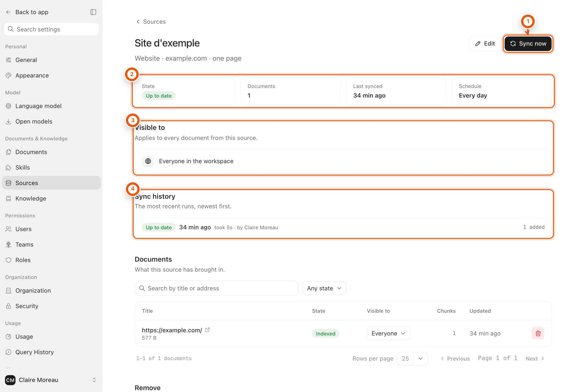Open Security settings

[x=51, y=306]
